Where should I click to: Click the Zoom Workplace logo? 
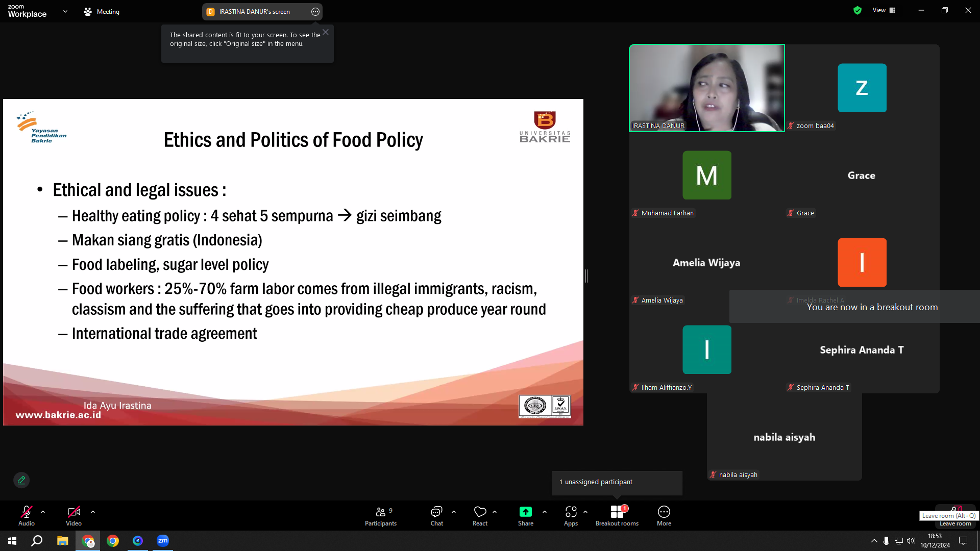(x=28, y=11)
